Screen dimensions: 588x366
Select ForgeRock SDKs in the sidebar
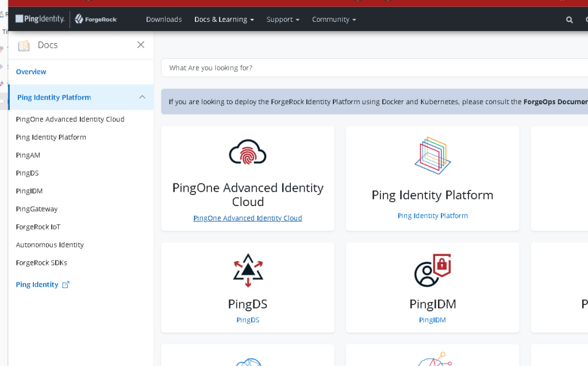pos(41,263)
